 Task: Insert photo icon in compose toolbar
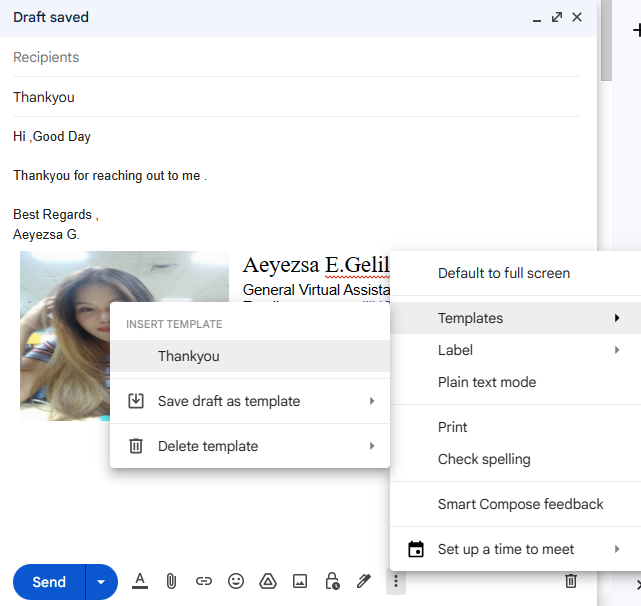coord(300,581)
